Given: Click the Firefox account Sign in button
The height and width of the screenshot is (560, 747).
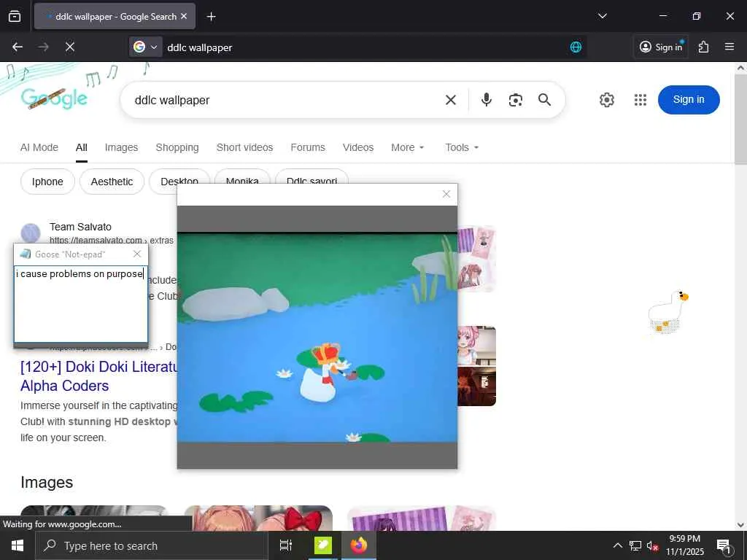Looking at the screenshot, I should click(x=661, y=47).
